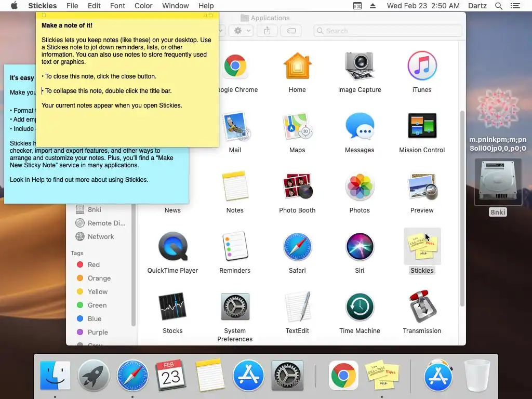This screenshot has width=532, height=399.
Task: Select System Preferences in Applications window
Action: tap(235, 307)
